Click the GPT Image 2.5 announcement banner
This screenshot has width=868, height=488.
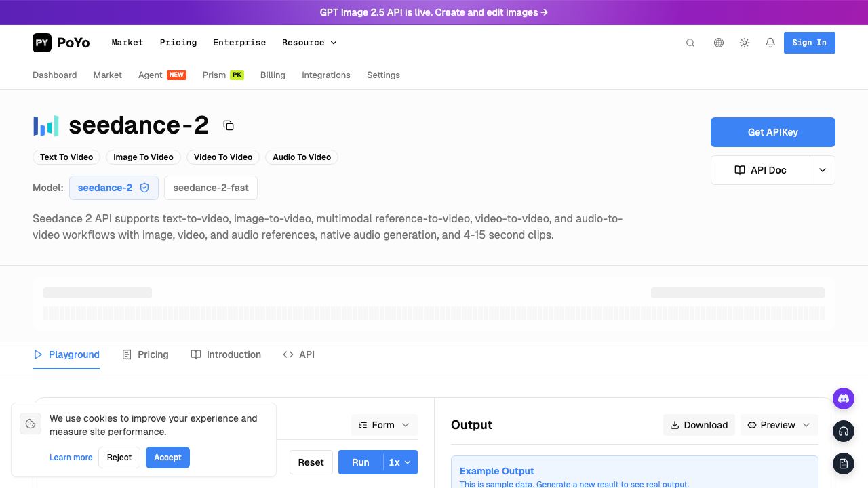434,12
